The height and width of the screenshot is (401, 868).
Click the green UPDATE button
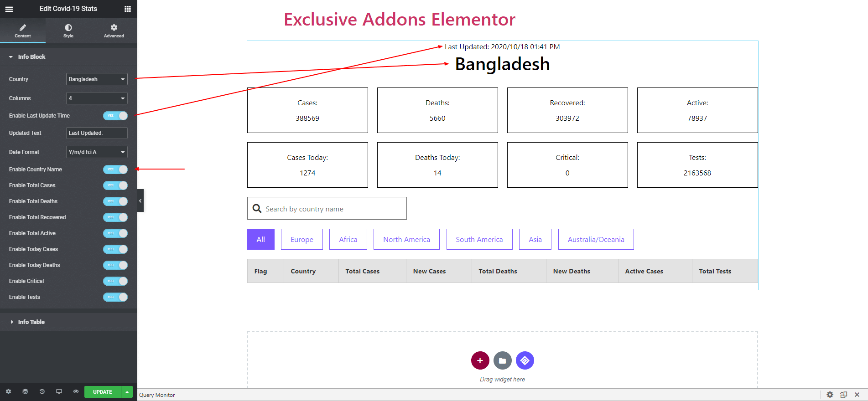[103, 392]
